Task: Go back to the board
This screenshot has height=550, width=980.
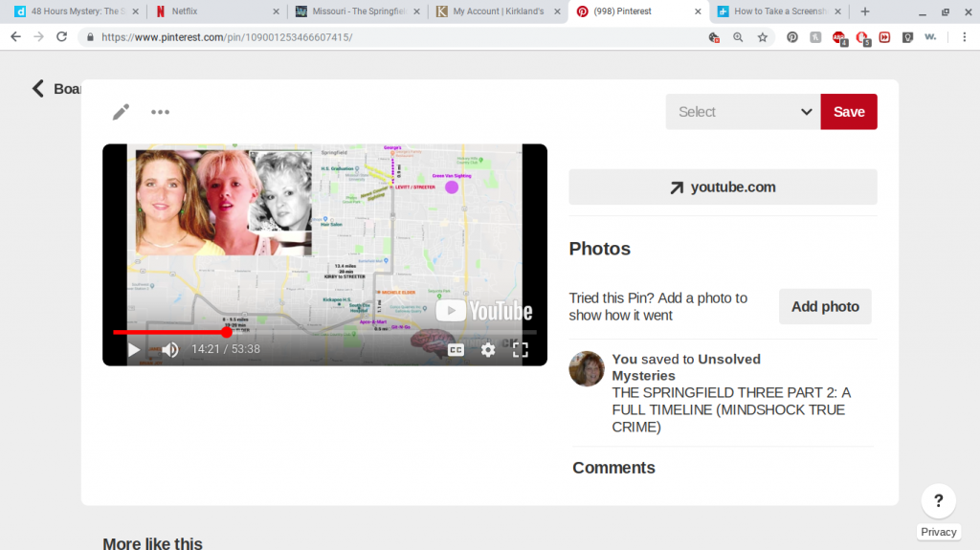Action: click(38, 89)
